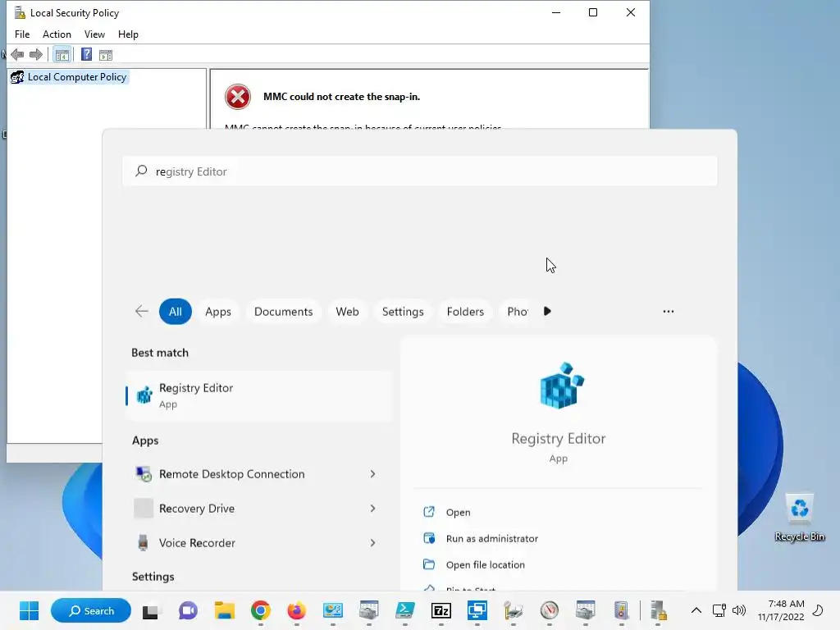Open the clock showing 7:48 AM

click(781, 610)
